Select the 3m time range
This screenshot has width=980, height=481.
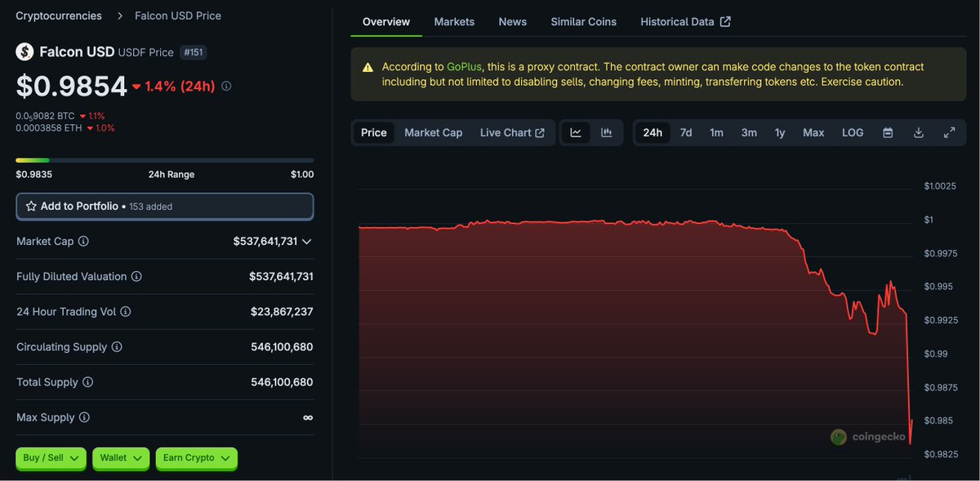[x=749, y=132]
